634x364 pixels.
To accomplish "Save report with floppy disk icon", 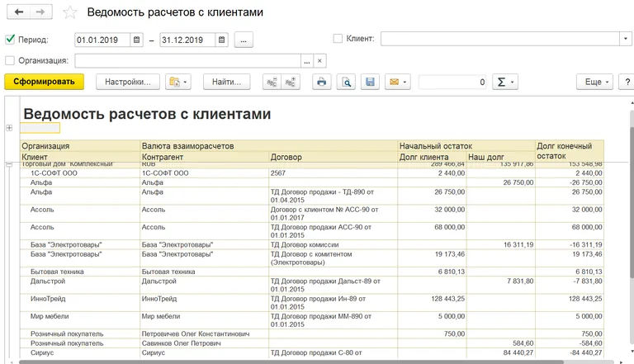I will point(370,82).
